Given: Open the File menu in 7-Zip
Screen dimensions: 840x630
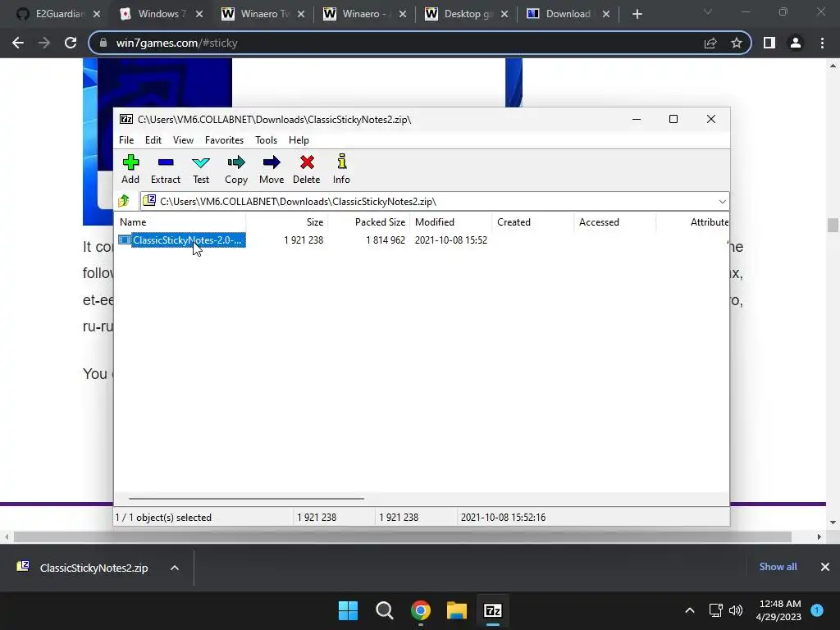Looking at the screenshot, I should [x=126, y=139].
